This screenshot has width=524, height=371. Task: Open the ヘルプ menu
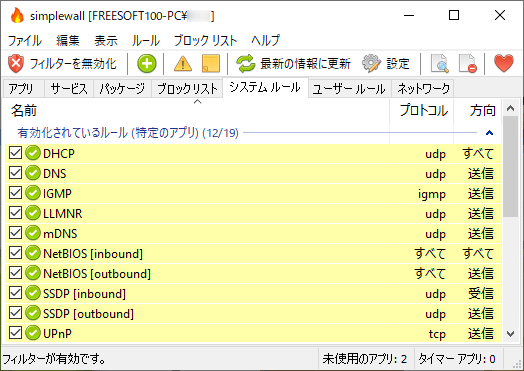tap(265, 40)
